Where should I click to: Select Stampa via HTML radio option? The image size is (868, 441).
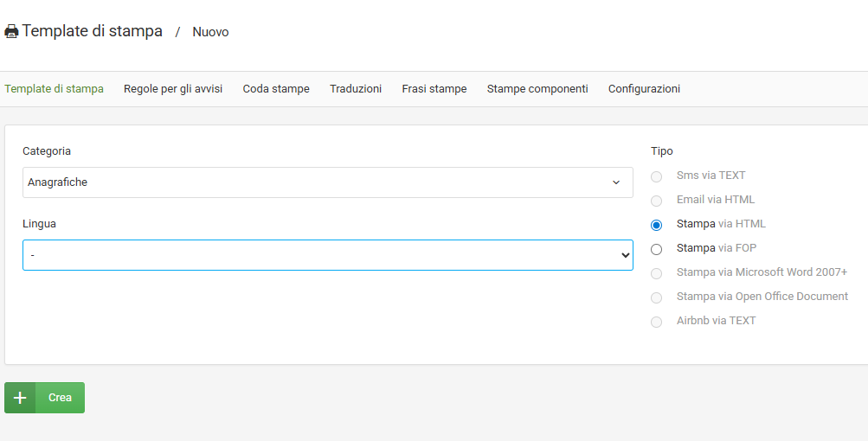[657, 225]
